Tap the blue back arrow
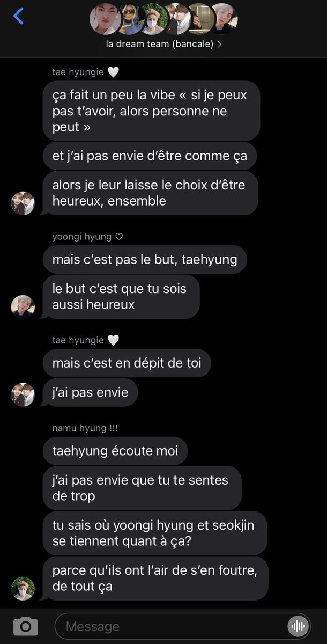The height and width of the screenshot is (644, 327). coord(18,16)
